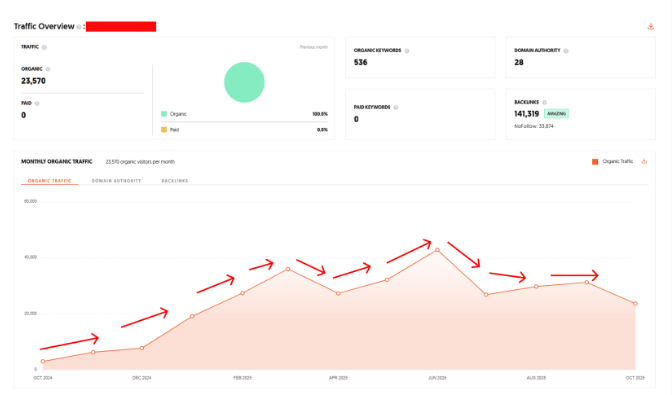Select the OCT 2024 chart data point
This screenshot has height=395, width=672.
[x=43, y=362]
